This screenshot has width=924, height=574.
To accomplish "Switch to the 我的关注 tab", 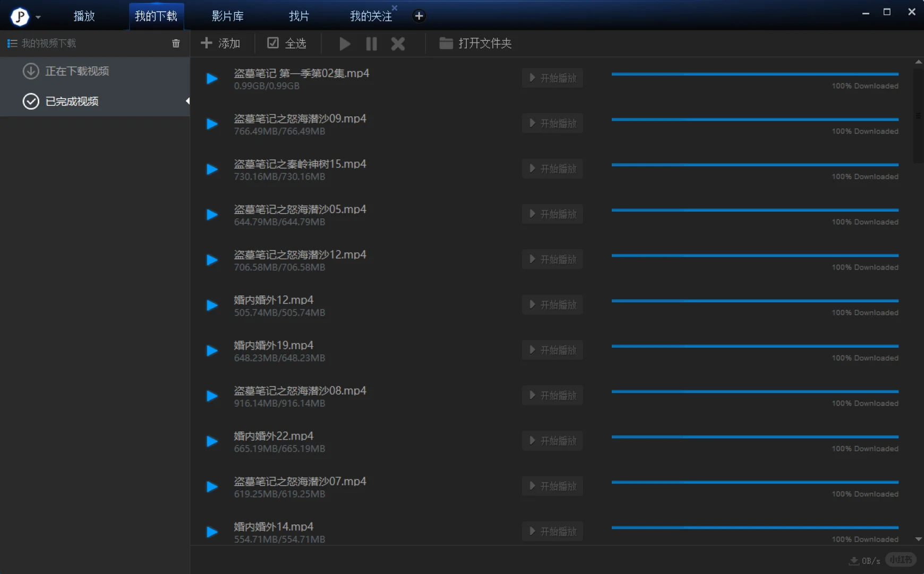I will click(x=371, y=16).
